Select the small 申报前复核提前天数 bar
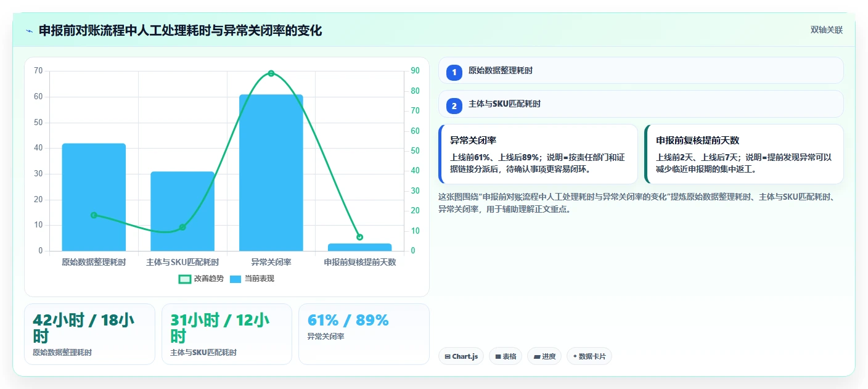Viewport: 868px width, 389px height. [359, 247]
